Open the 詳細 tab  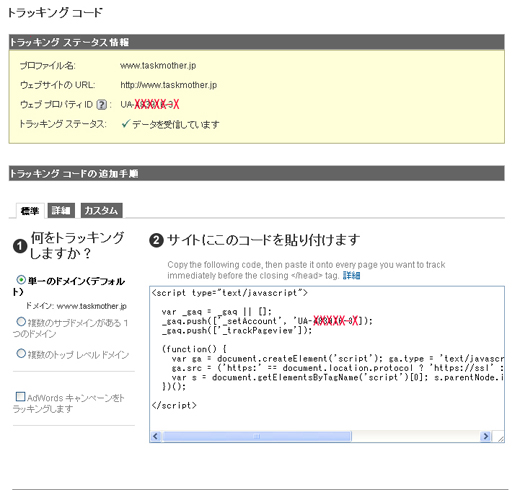[61, 211]
